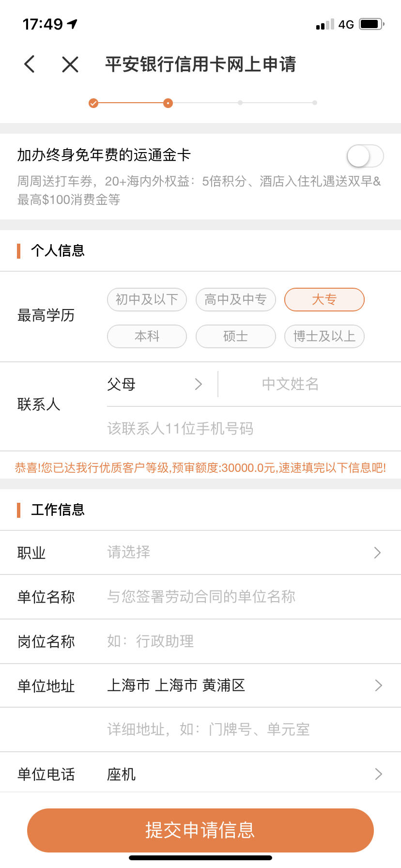The width and height of the screenshot is (401, 868).
Task: Choose 本科 as highest education
Action: pyautogui.click(x=147, y=336)
